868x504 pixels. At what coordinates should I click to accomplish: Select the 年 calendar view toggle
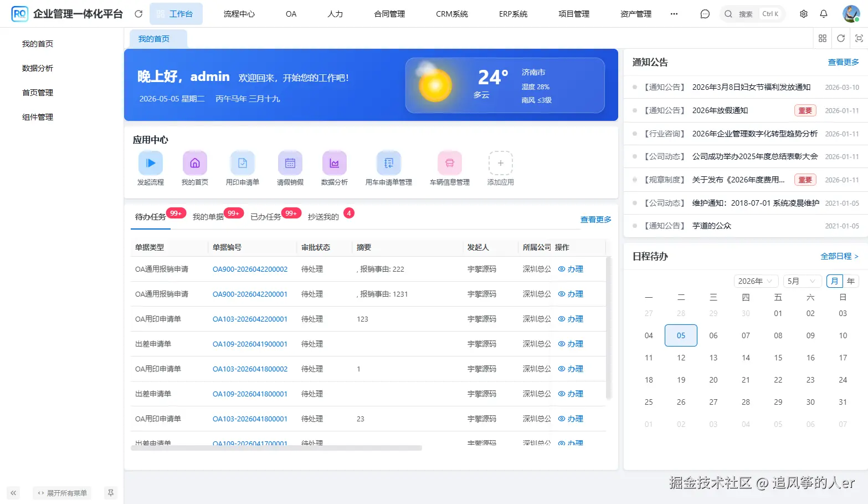851,281
